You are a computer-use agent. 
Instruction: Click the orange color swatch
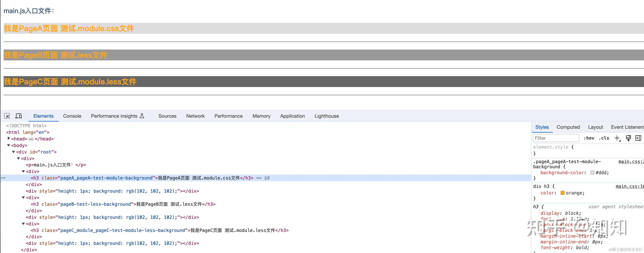coord(562,193)
